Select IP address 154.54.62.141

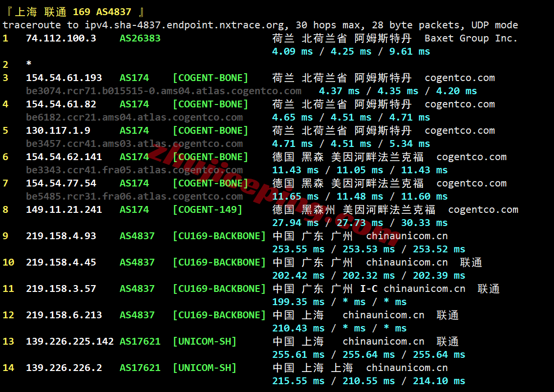coord(64,157)
